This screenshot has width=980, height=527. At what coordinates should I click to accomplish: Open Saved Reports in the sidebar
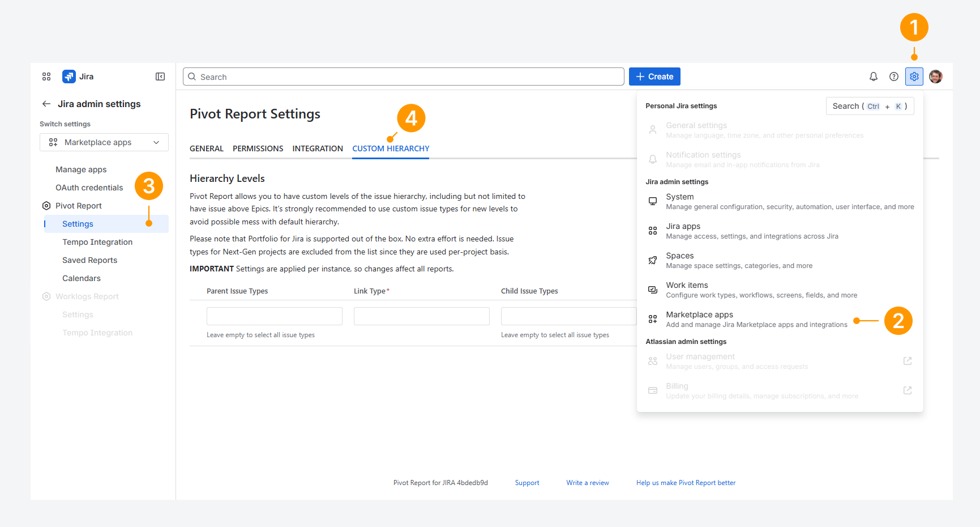click(89, 260)
